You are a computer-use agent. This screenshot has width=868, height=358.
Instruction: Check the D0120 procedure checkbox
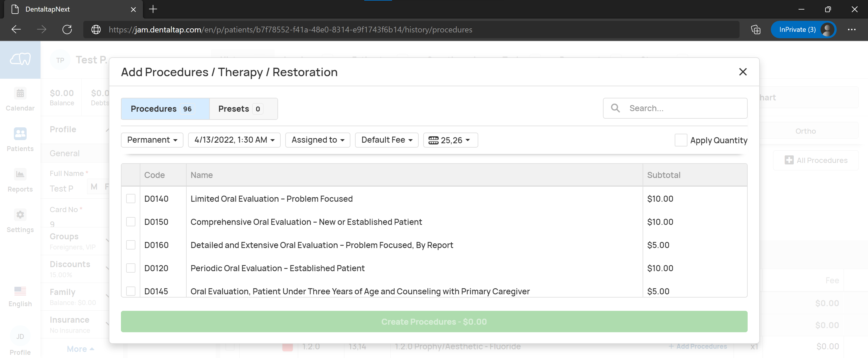pyautogui.click(x=131, y=268)
